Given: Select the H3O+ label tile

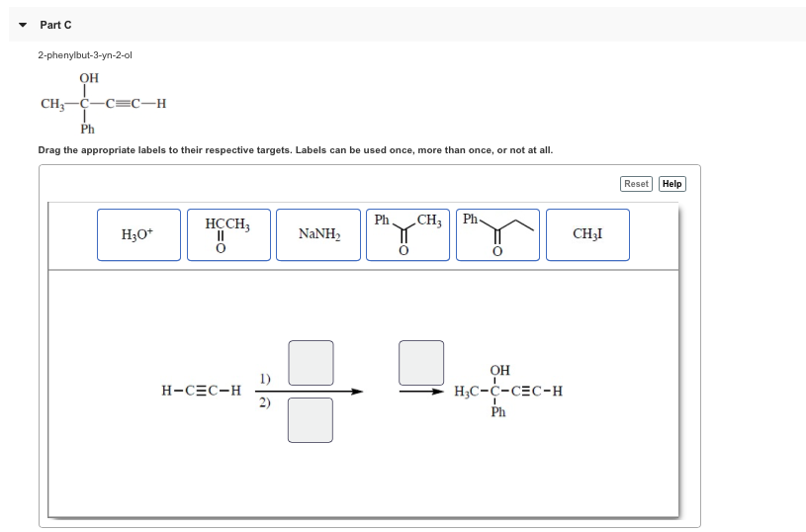Looking at the screenshot, I should [138, 234].
